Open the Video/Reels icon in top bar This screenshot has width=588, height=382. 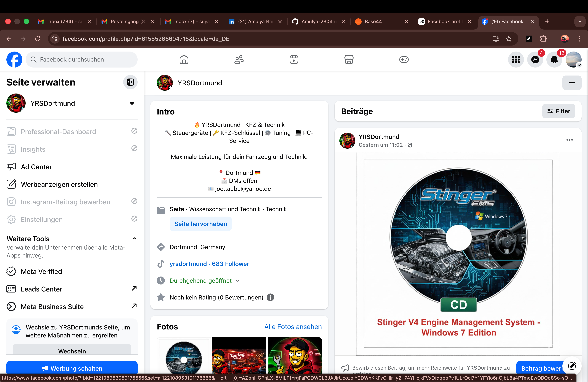[294, 60]
